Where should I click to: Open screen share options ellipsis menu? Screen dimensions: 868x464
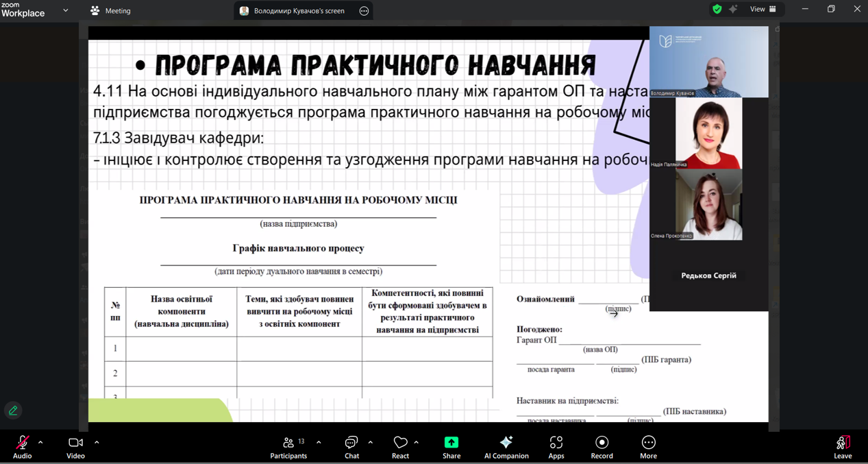coord(364,11)
